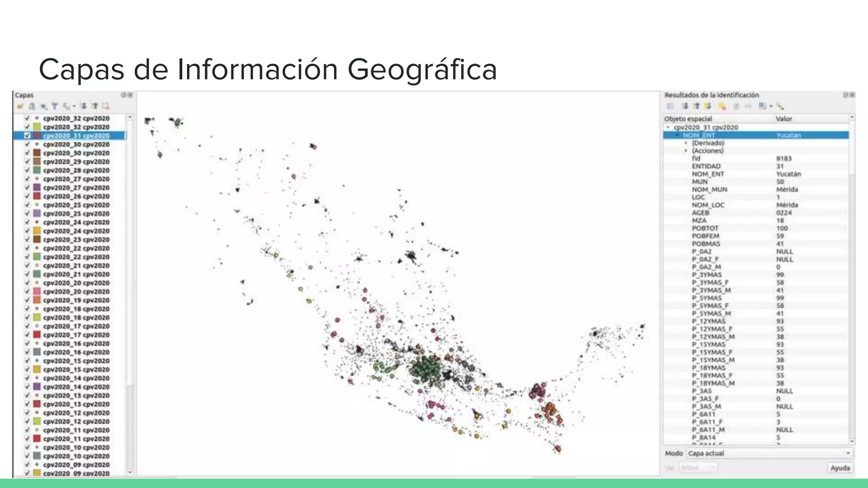Click the identify selection mode icon
868x488 pixels.
click(762, 106)
